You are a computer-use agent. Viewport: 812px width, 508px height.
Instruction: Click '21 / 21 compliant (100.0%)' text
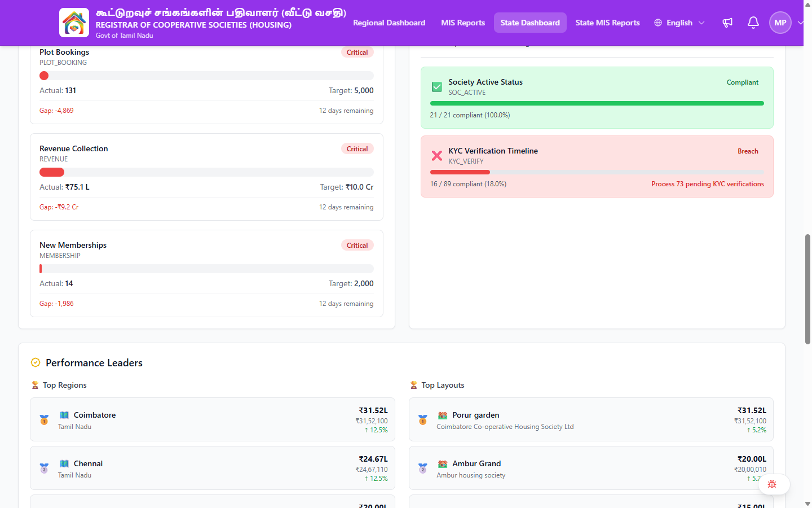coord(470,115)
